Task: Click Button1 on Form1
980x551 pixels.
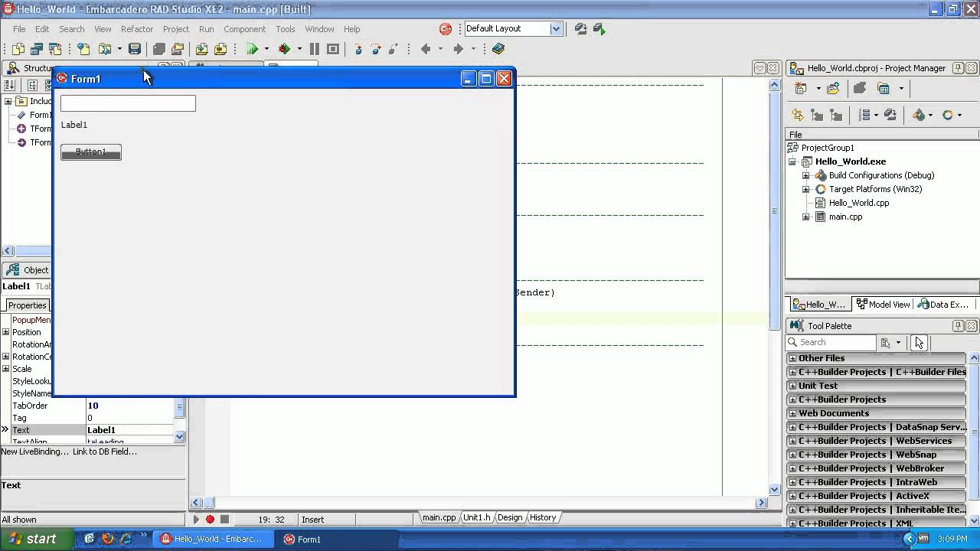Action: click(91, 152)
